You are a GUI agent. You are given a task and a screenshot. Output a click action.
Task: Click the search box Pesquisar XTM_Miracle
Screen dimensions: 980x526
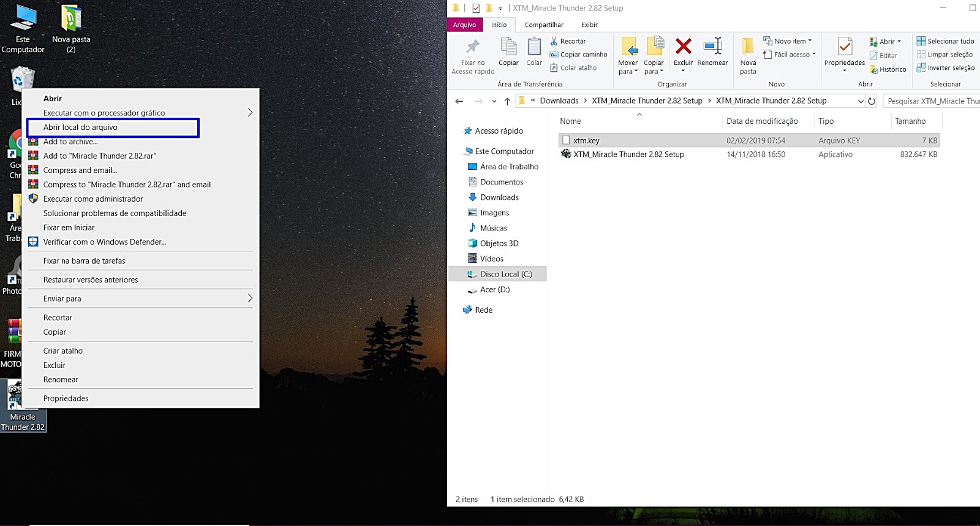(932, 101)
